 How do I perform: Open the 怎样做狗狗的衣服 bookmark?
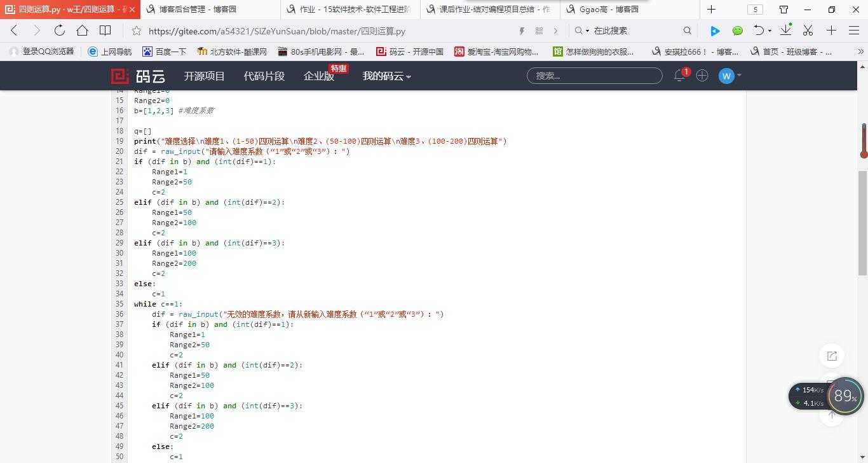[593, 52]
